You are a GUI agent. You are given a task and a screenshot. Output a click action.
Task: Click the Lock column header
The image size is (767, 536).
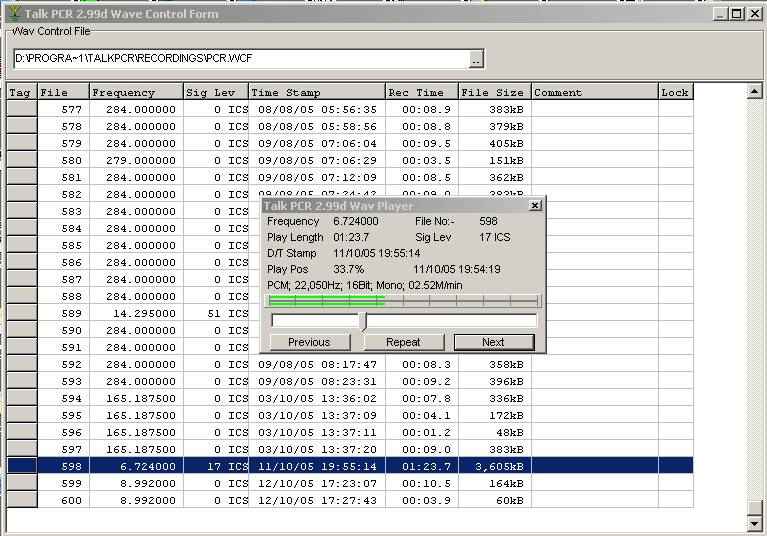pos(676,92)
